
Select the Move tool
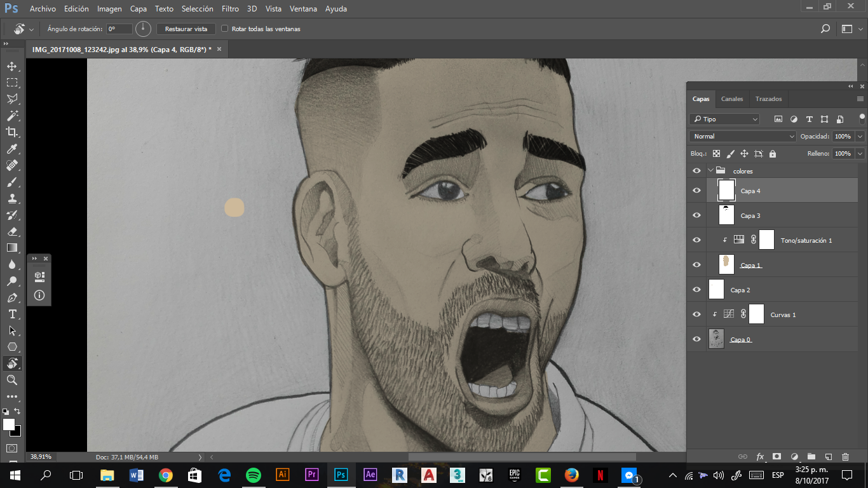click(x=12, y=66)
